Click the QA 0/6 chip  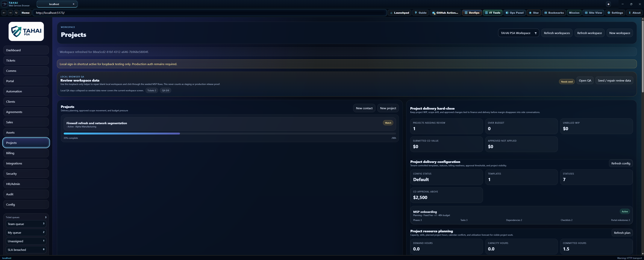pyautogui.click(x=165, y=90)
